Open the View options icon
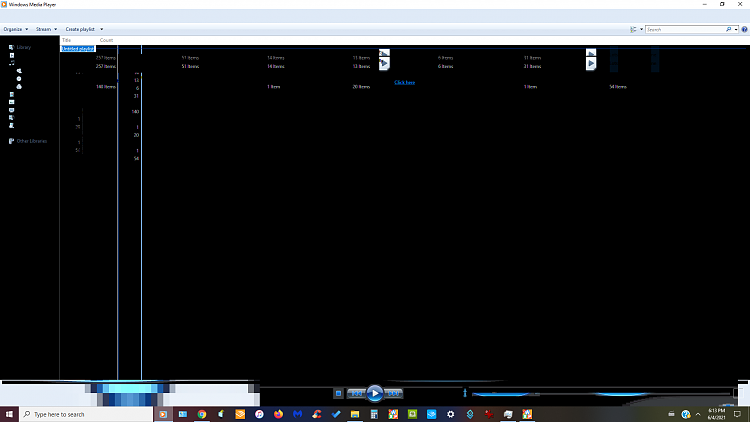750x422 pixels. click(633, 29)
